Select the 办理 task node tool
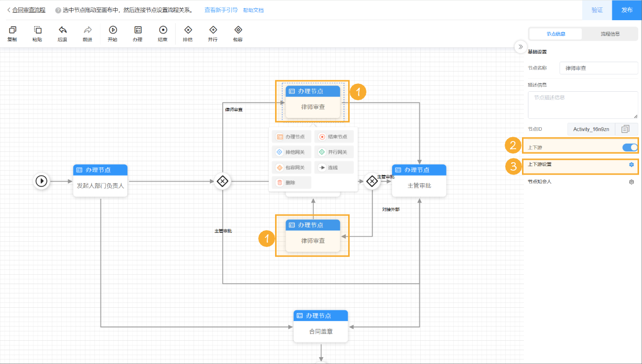The image size is (642, 364). point(138,31)
